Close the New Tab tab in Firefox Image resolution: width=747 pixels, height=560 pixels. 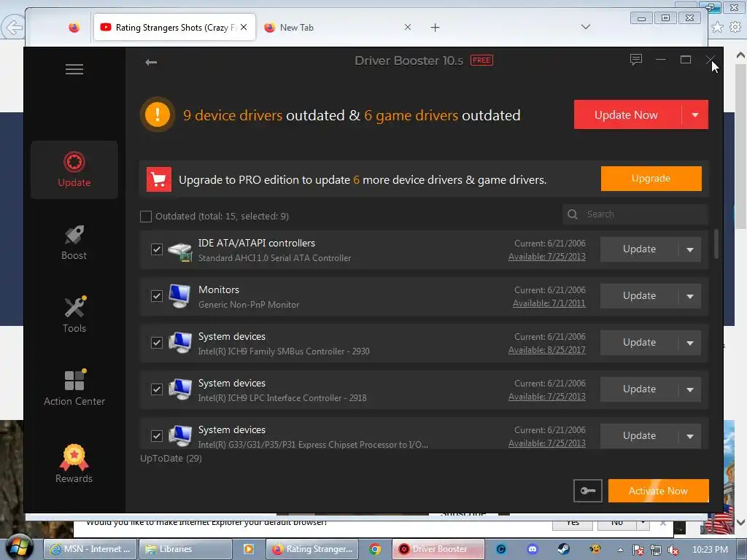pyautogui.click(x=407, y=27)
